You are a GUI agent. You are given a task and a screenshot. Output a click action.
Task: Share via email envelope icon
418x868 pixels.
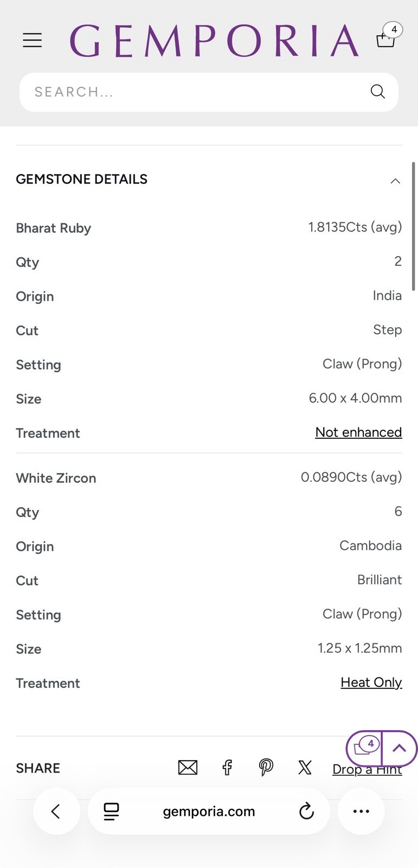188,768
